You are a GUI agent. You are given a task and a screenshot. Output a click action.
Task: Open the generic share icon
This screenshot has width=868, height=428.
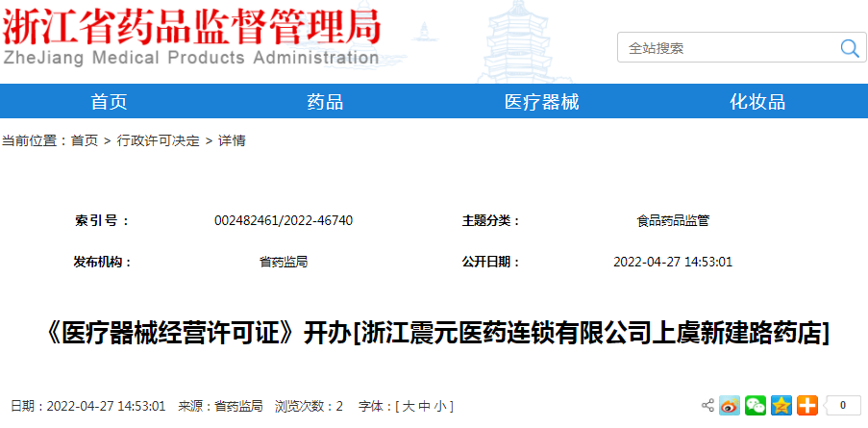707,406
